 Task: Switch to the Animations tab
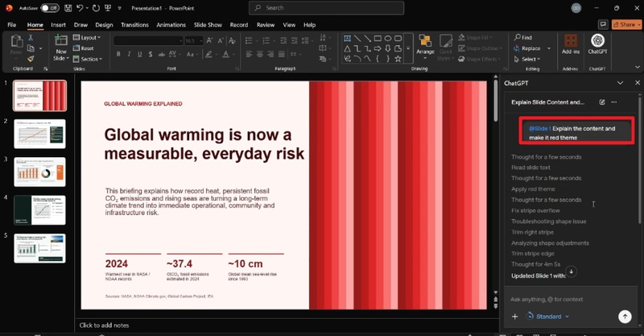171,25
